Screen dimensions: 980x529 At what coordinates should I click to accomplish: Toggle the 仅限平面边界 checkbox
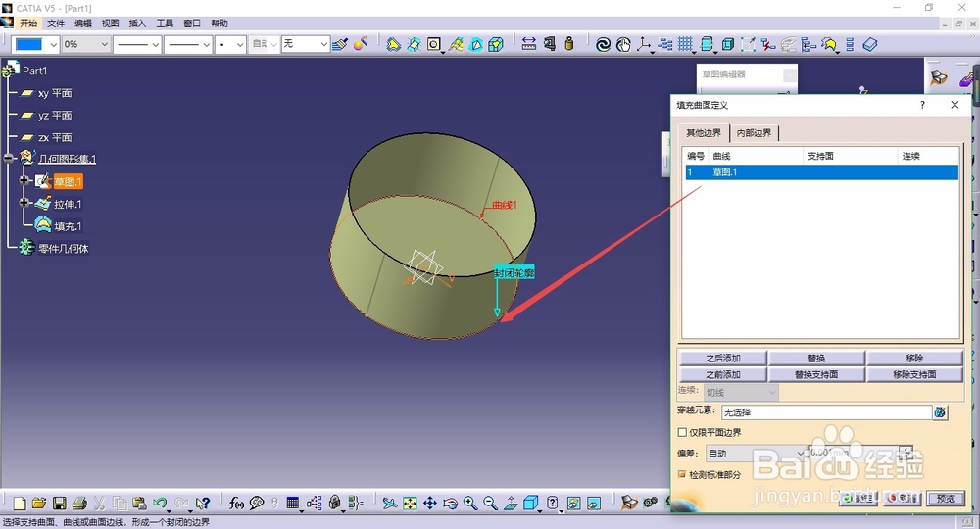tap(682, 432)
